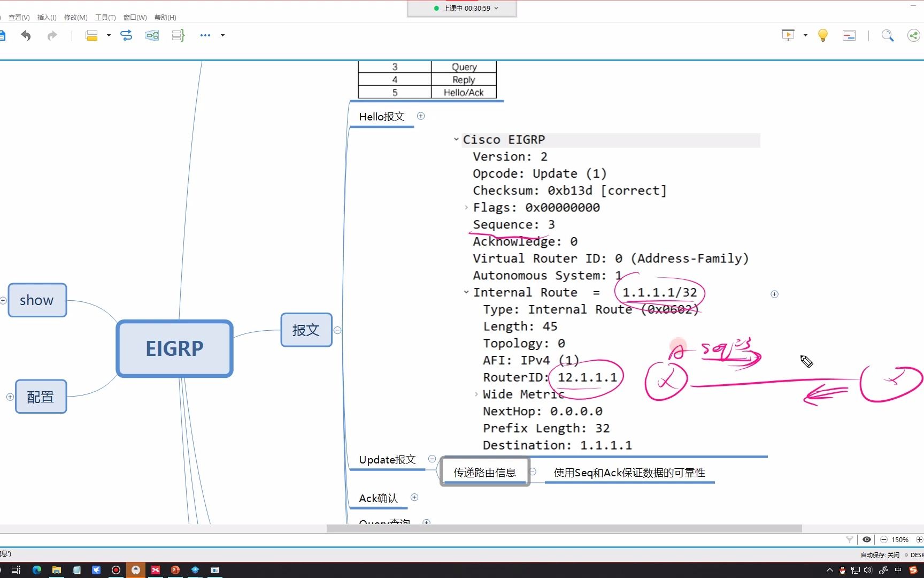Click the three-dot more tools icon
The image size is (924, 578).
(x=205, y=35)
